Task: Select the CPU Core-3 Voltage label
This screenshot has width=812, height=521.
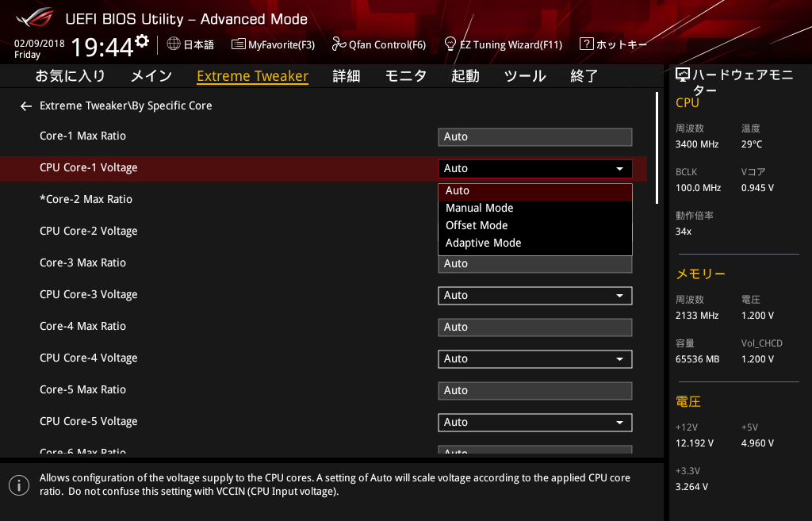Action: point(89,295)
